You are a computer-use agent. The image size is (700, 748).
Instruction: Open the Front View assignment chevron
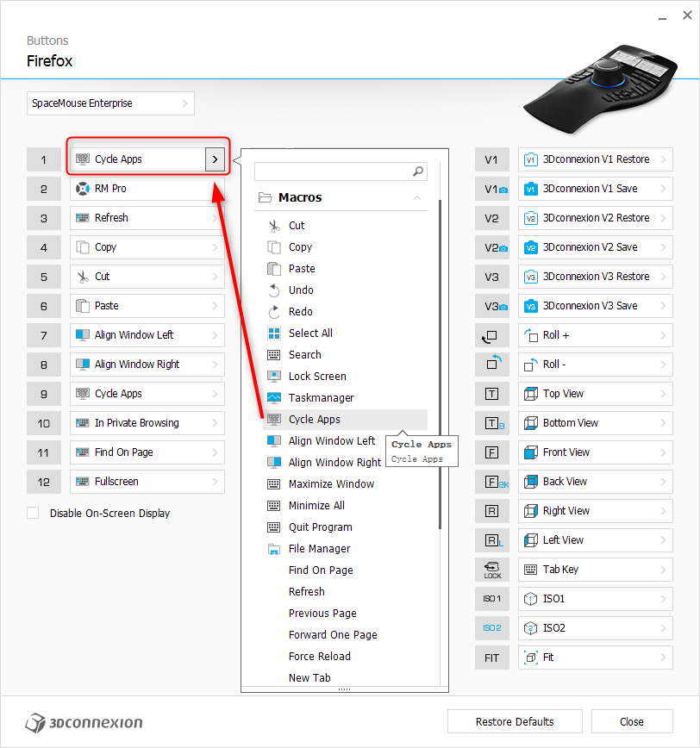click(x=663, y=452)
